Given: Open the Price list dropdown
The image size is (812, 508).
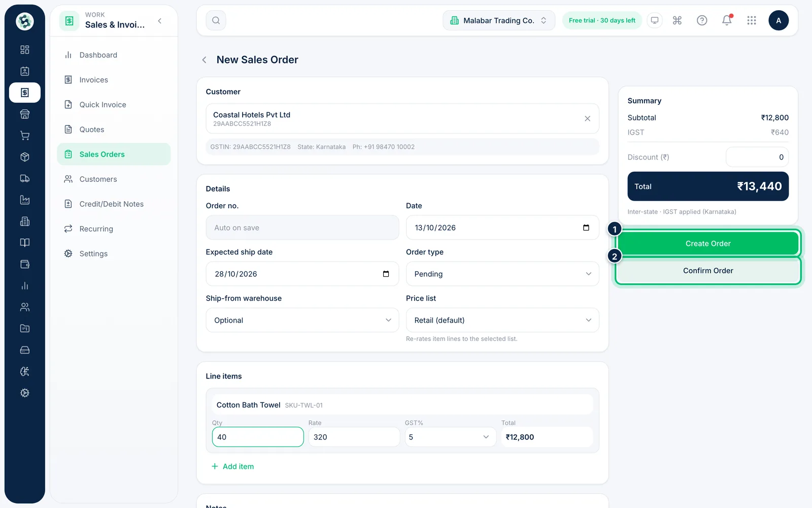Looking at the screenshot, I should (502, 320).
